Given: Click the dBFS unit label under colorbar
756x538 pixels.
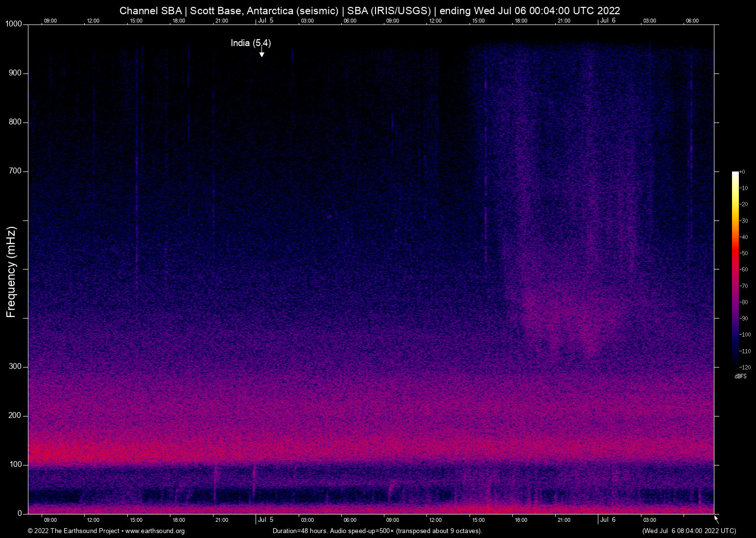Looking at the screenshot, I should pyautogui.click(x=740, y=376).
